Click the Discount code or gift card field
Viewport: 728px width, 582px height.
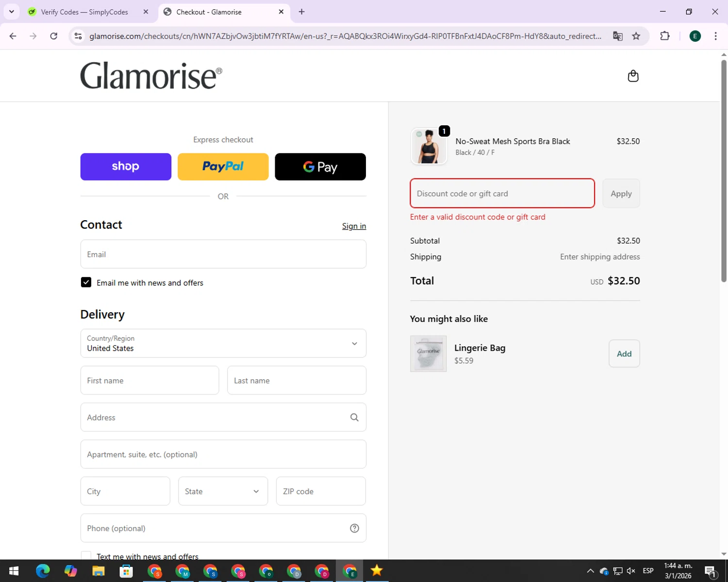point(502,194)
